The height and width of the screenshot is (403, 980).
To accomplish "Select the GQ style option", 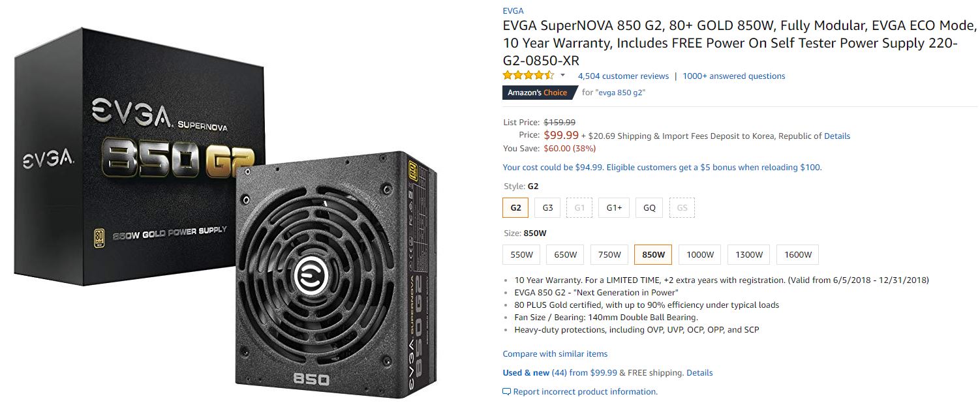I will 649,208.
